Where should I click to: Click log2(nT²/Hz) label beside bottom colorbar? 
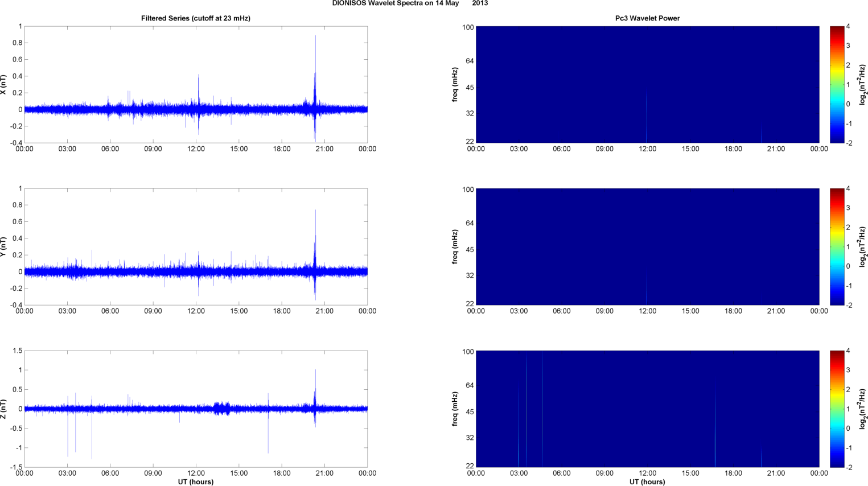[863, 409]
